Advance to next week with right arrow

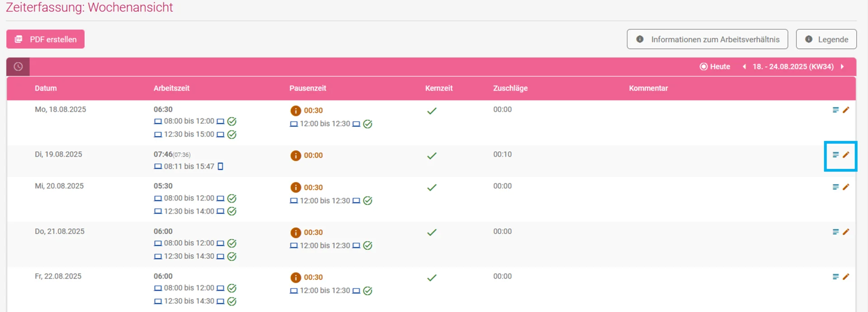[842, 66]
